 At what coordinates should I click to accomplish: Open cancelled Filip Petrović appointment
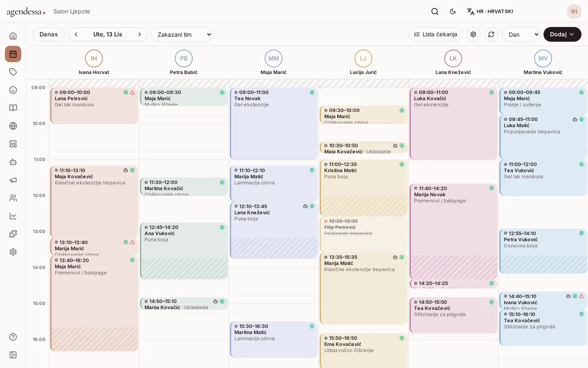363,235
